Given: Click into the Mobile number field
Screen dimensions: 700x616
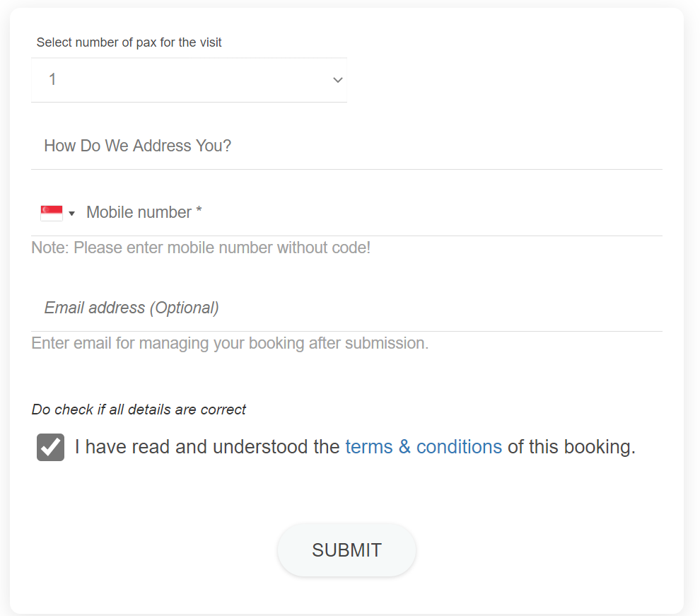Looking at the screenshot, I should tap(373, 212).
